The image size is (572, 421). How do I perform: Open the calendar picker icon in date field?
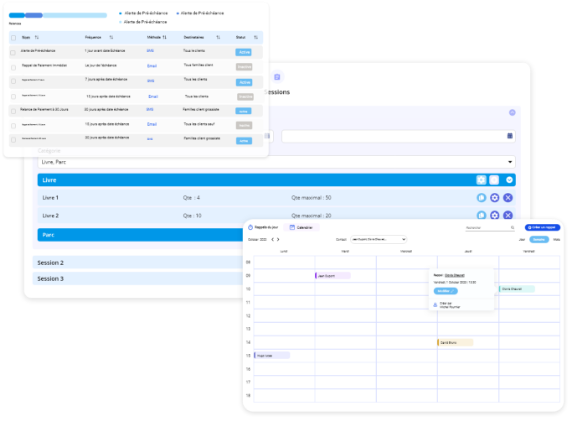(x=510, y=136)
